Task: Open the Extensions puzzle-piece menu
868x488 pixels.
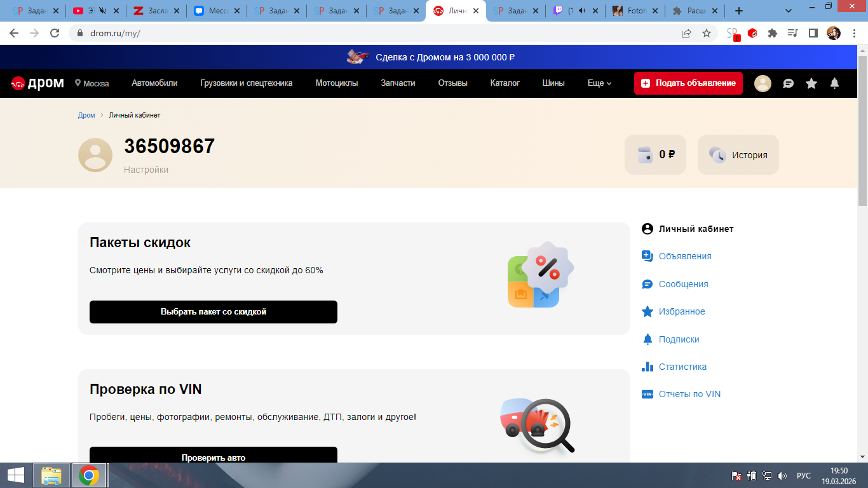Action: coord(773,33)
